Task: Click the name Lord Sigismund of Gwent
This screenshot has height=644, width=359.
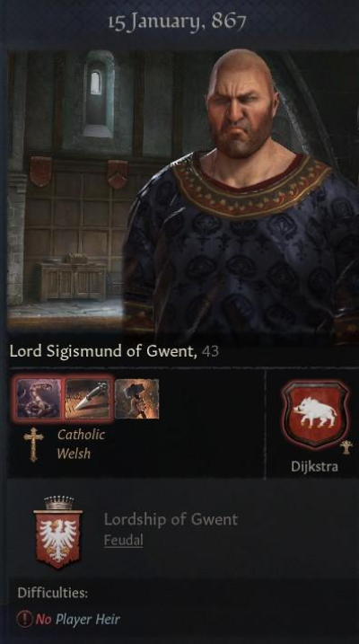Action: 103,351
